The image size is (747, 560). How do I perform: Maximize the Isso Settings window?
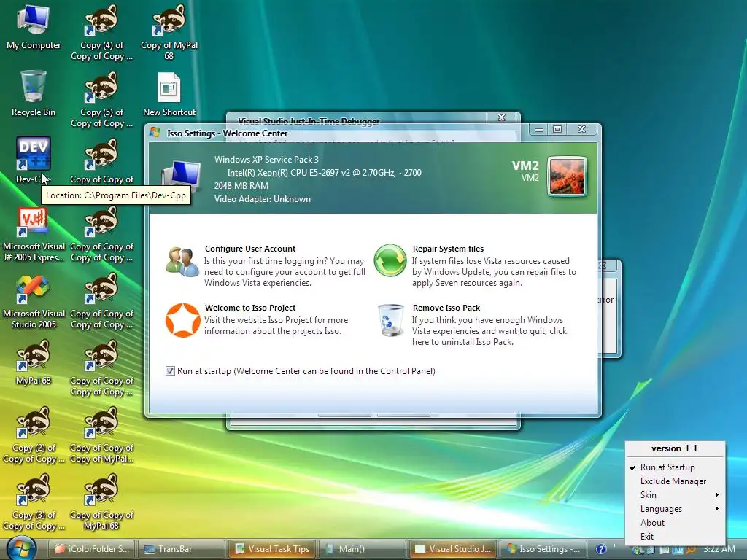coord(557,129)
